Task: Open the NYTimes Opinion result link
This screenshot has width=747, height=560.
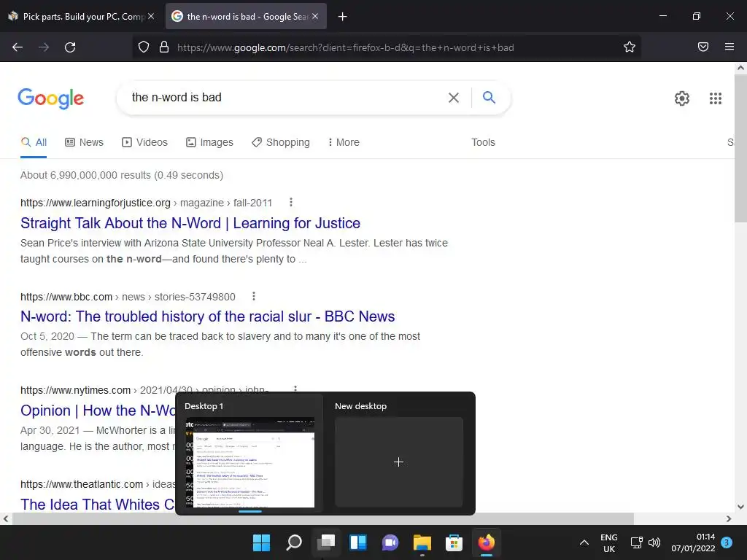Action: [98, 411]
